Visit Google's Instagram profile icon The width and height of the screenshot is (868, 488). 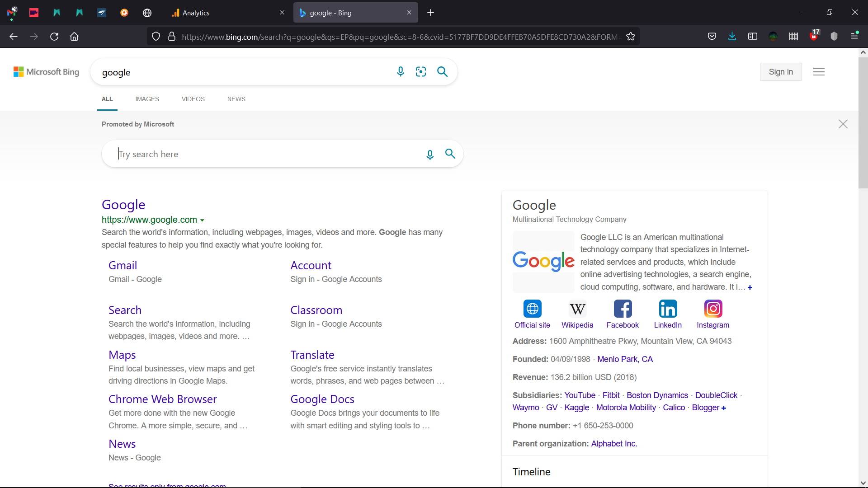(713, 309)
